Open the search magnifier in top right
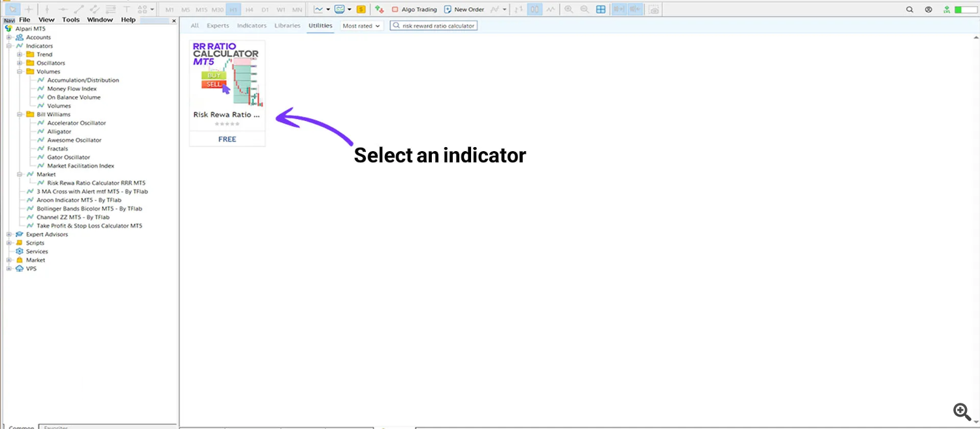This screenshot has height=429, width=980. (909, 9)
